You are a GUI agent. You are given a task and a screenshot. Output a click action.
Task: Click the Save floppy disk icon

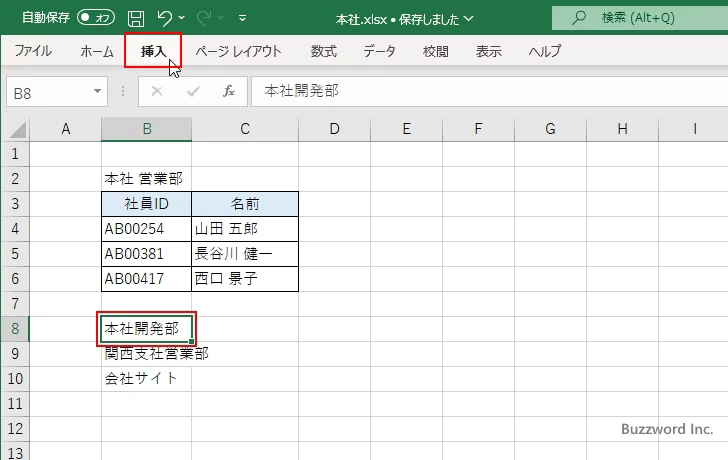point(136,18)
